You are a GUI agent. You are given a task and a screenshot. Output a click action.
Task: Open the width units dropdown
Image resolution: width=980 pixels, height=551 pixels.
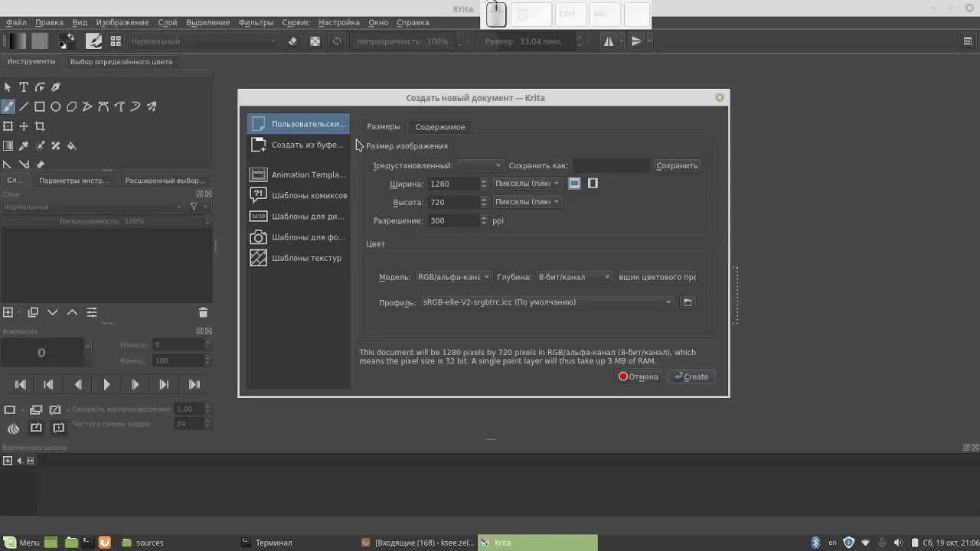coord(528,184)
